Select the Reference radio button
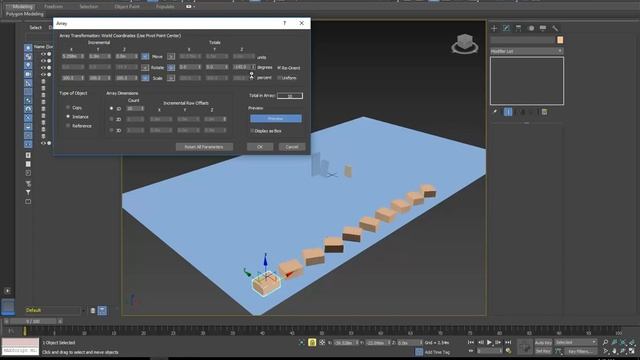640x360 pixels. 68,126
